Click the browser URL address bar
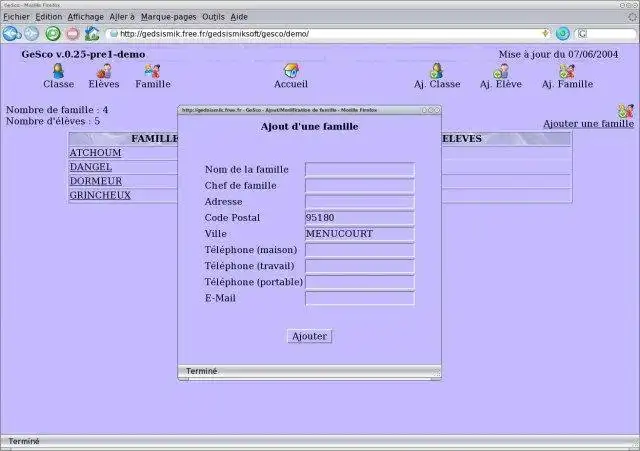Viewport: 640px width, 451px height. tap(328, 34)
